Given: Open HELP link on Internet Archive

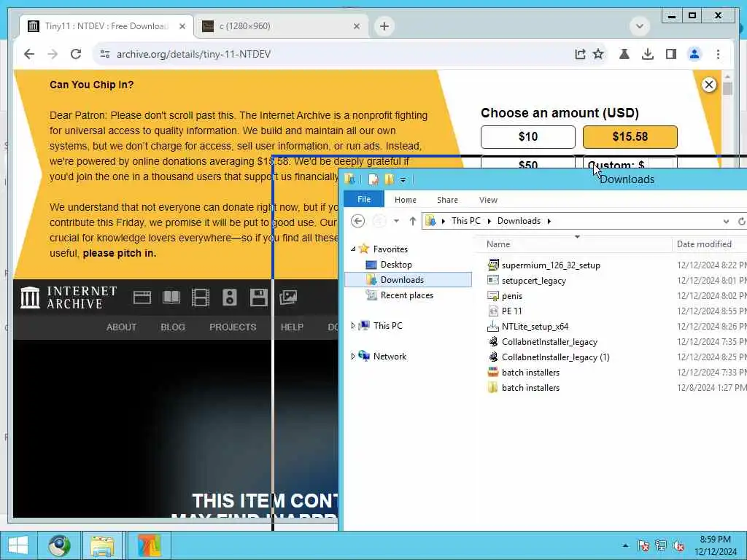Looking at the screenshot, I should tap(292, 327).
